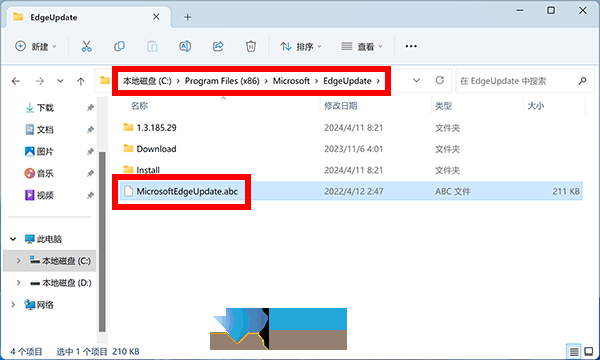Open the three-dot See more menu

coord(411,46)
